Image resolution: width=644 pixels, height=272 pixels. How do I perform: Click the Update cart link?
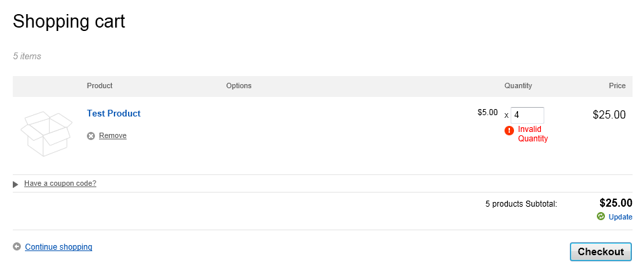coord(620,217)
